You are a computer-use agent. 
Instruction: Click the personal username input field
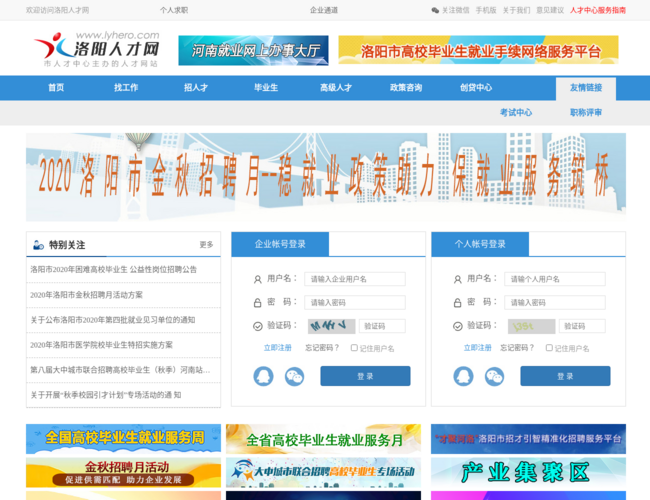click(555, 279)
